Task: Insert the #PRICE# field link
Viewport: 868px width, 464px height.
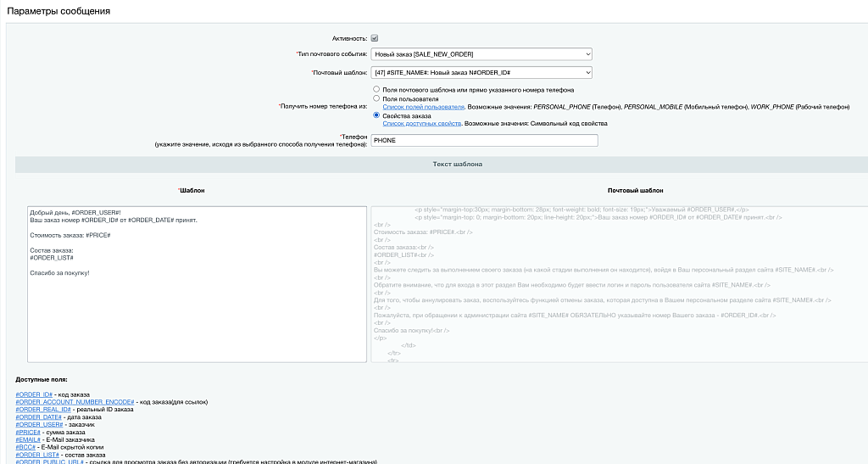Action: [x=28, y=433]
